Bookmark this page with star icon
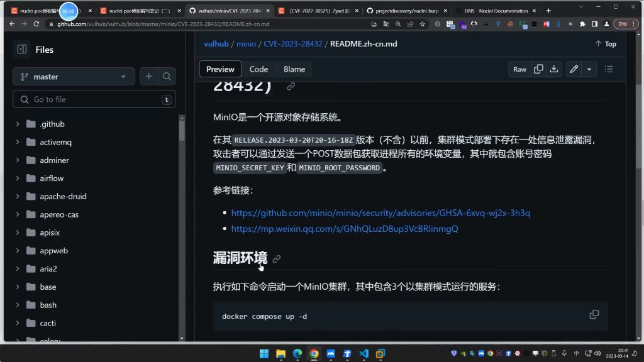This screenshot has width=644, height=362. coord(422,25)
